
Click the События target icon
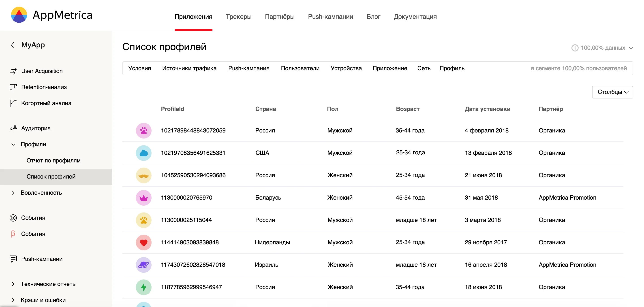pos(13,218)
